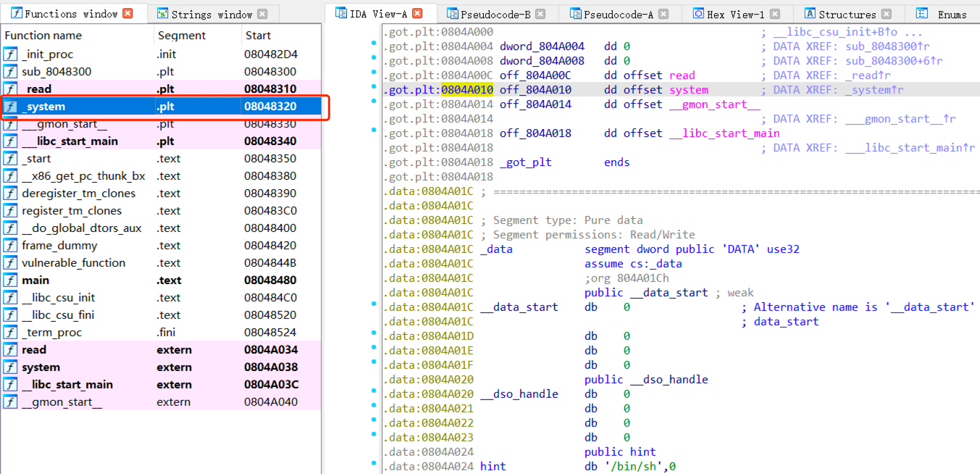
Task: Click the breakpoint dot at address 0804A00C
Action: (x=374, y=72)
